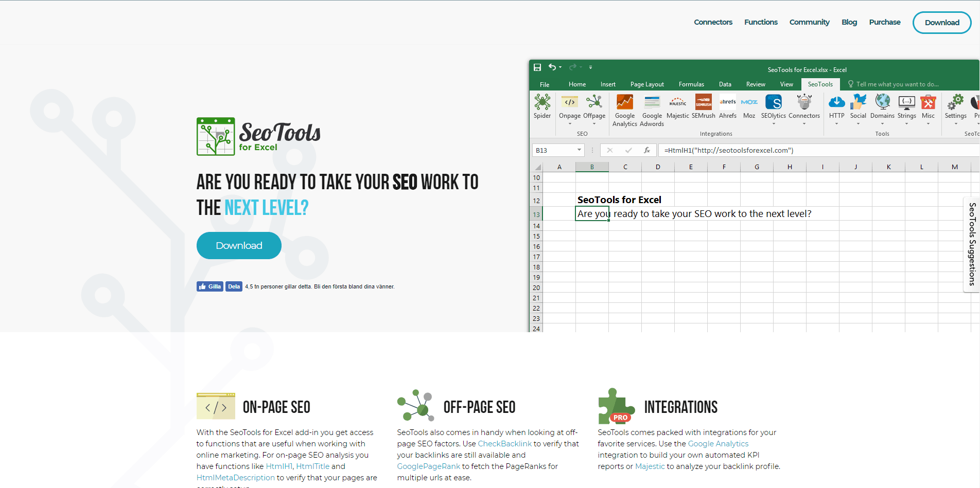The height and width of the screenshot is (488, 980).
Task: Switch to the Formulas ribbon tab
Action: pyautogui.click(x=691, y=84)
